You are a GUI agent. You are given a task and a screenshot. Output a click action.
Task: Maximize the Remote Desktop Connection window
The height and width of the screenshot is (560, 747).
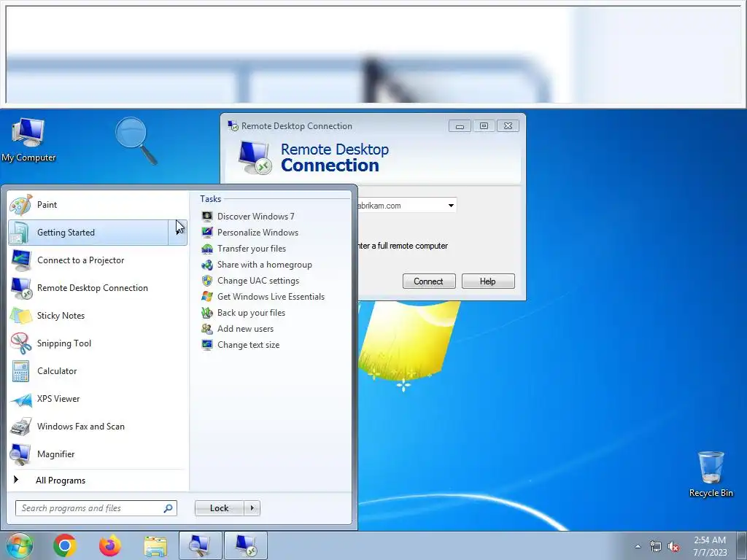[484, 125]
